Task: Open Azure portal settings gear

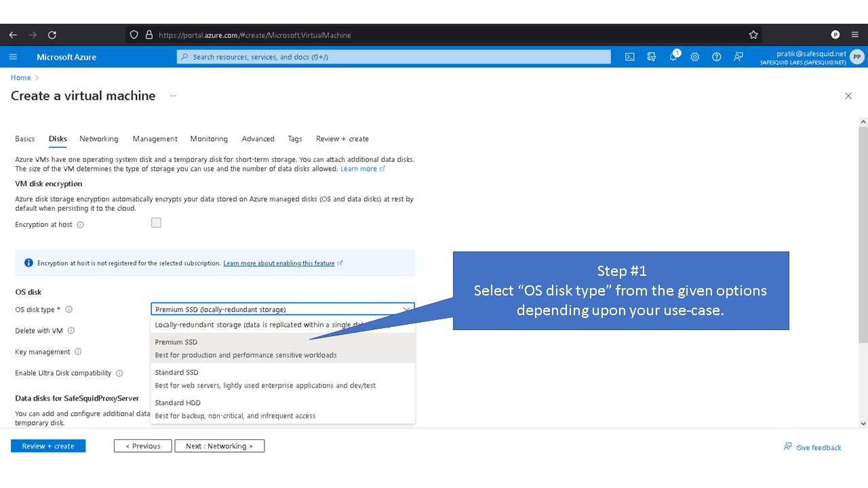Action: coord(695,57)
